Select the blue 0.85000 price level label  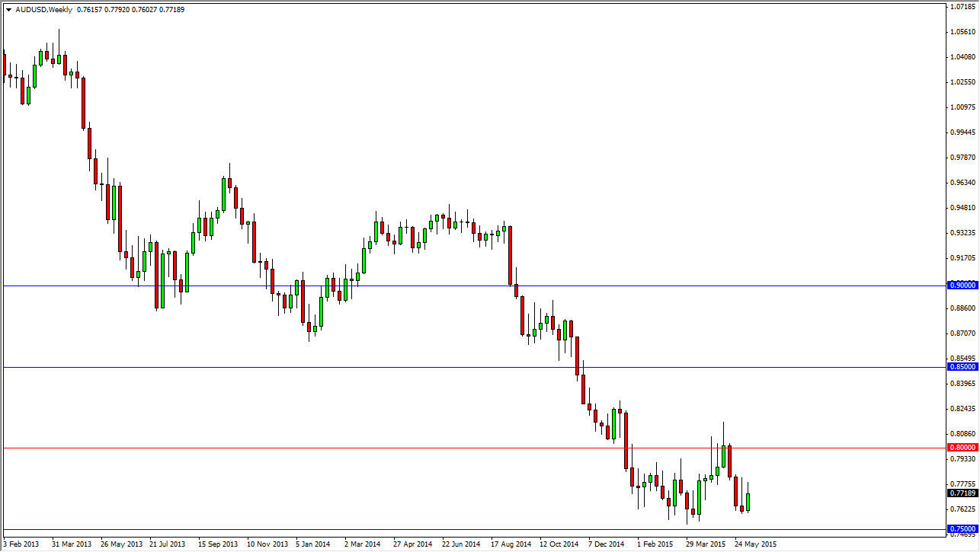click(962, 367)
